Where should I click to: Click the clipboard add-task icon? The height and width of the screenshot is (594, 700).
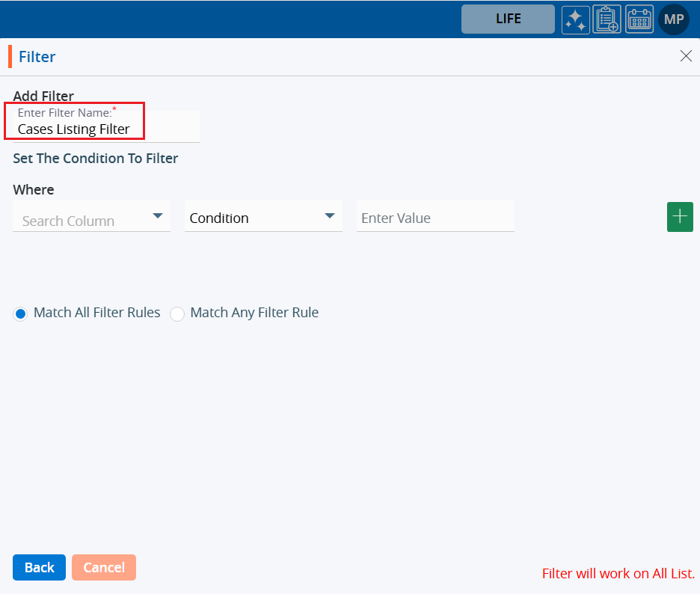607,19
